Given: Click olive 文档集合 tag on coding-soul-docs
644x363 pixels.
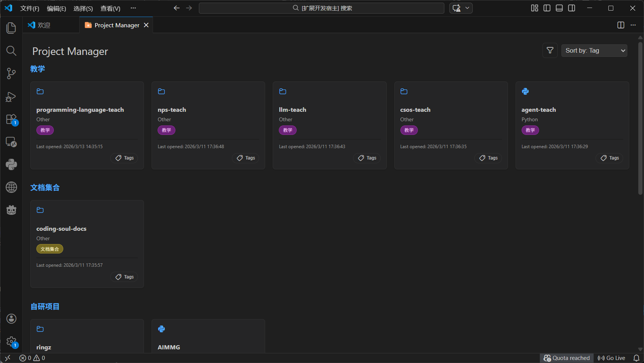Looking at the screenshot, I should click(x=50, y=249).
